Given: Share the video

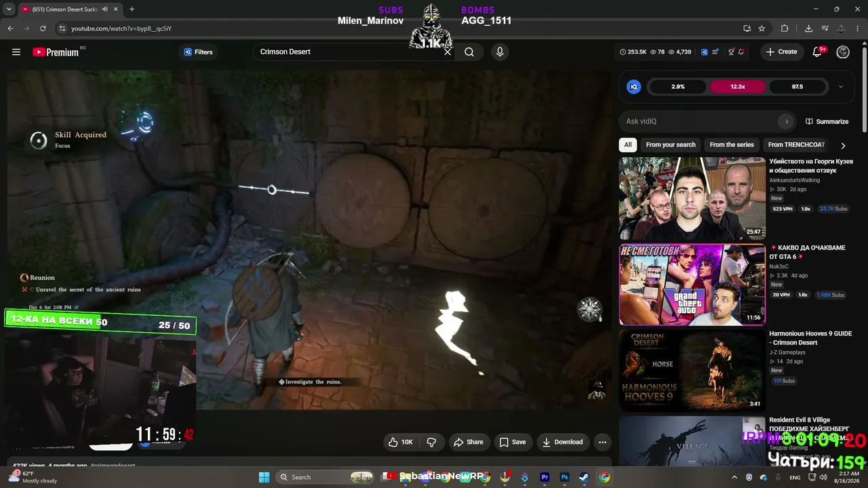Looking at the screenshot, I should point(469,442).
